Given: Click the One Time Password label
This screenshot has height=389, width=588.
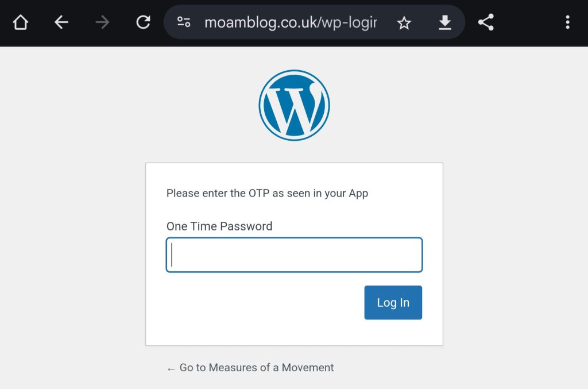Looking at the screenshot, I should point(219,226).
